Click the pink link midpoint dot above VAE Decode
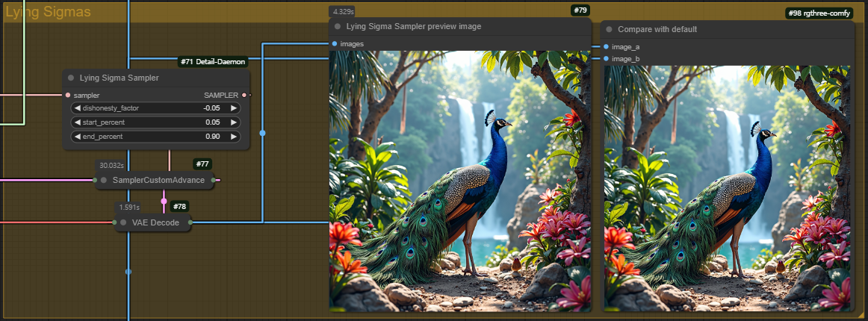The width and height of the screenshot is (868, 321). pos(164,201)
